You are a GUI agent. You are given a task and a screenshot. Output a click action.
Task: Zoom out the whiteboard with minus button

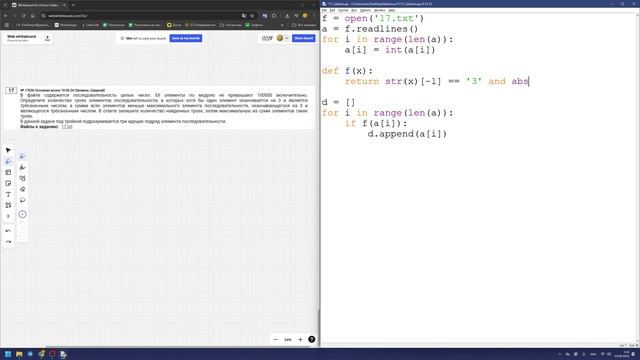[x=276, y=340]
